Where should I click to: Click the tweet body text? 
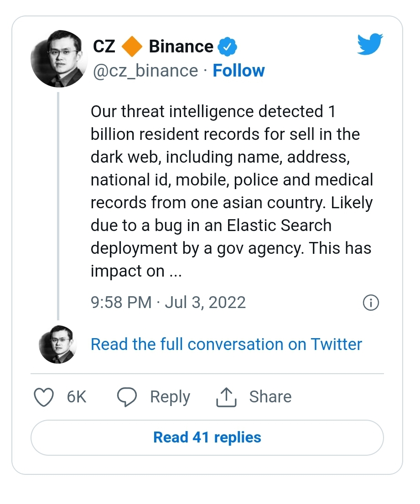pos(232,191)
